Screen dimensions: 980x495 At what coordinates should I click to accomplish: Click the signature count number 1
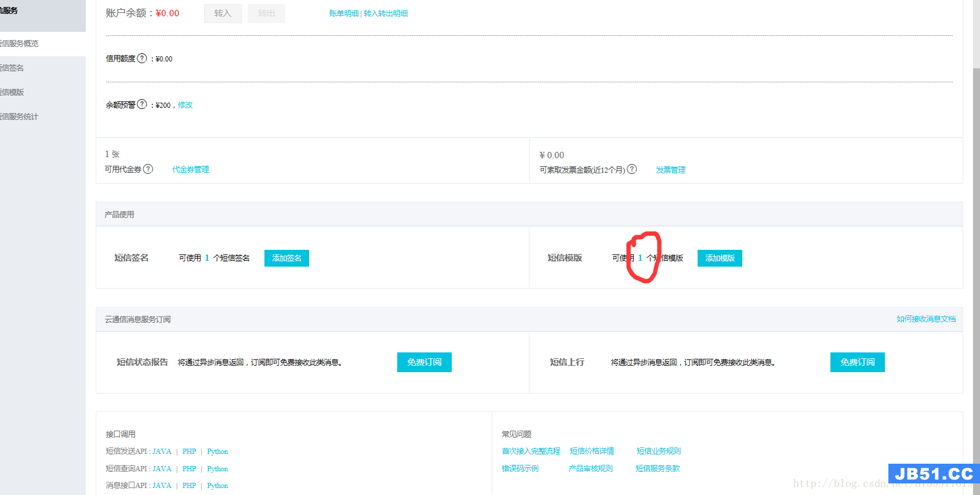coord(207,258)
